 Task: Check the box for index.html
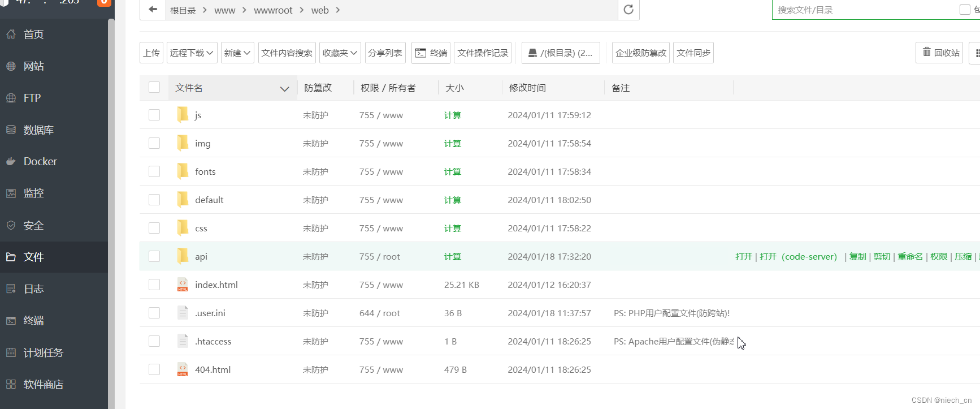(154, 285)
